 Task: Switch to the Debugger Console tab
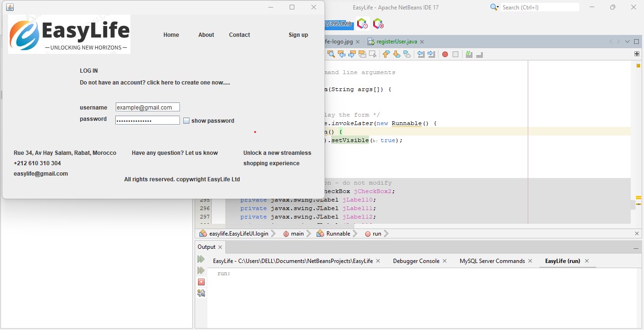pos(416,261)
